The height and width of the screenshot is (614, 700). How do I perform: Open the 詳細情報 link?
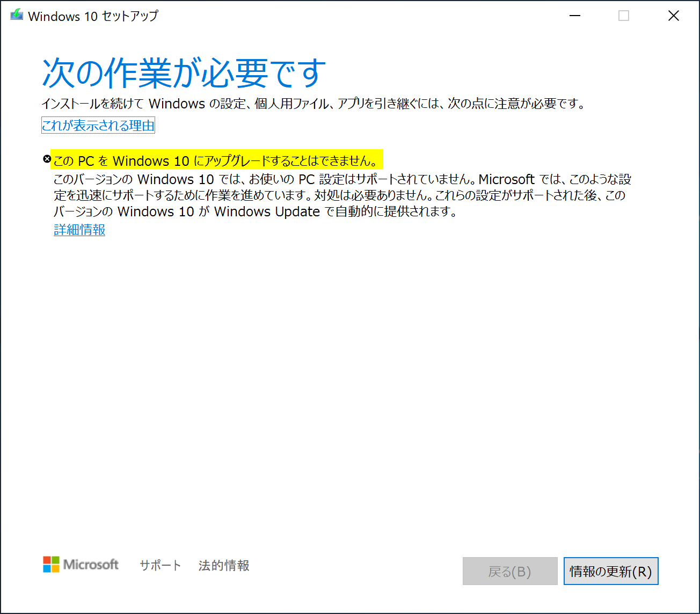pyautogui.click(x=79, y=230)
